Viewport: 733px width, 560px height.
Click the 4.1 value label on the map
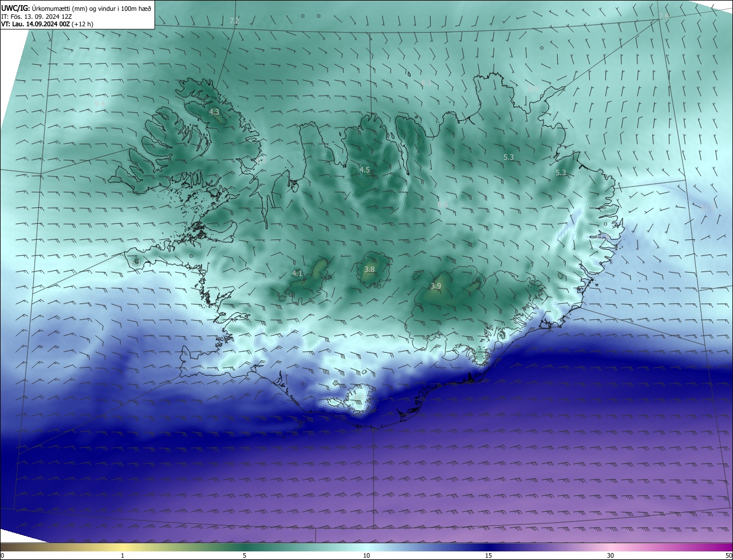click(x=297, y=274)
